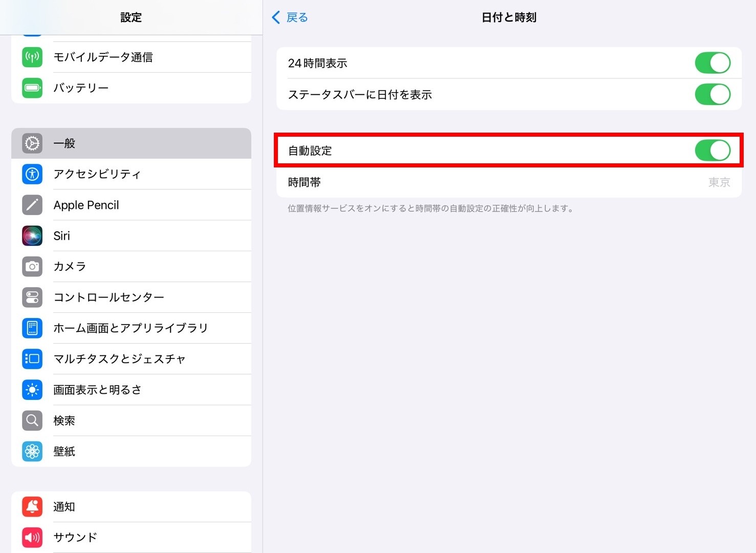Tap the Control Center (コントロールセンター) icon

click(x=32, y=297)
